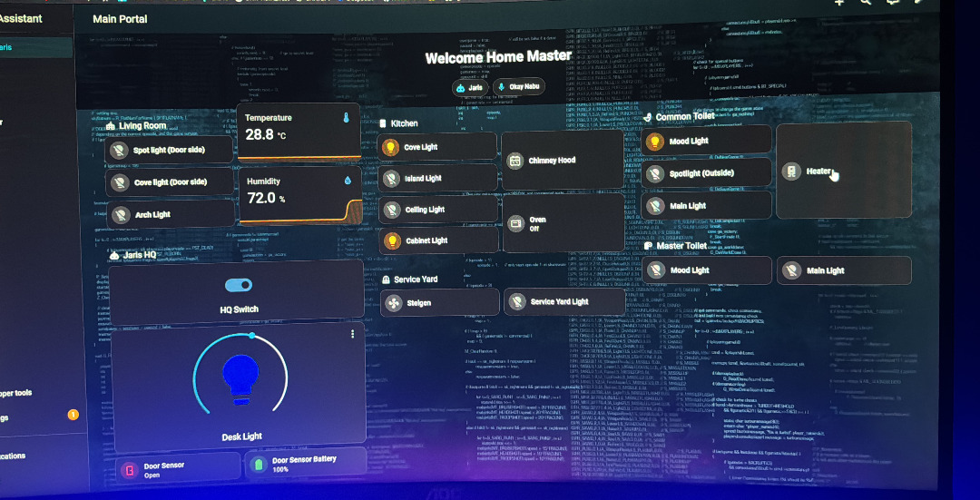Toggle the Cabinet Light off
Screen dimensions: 980x500
pos(439,240)
